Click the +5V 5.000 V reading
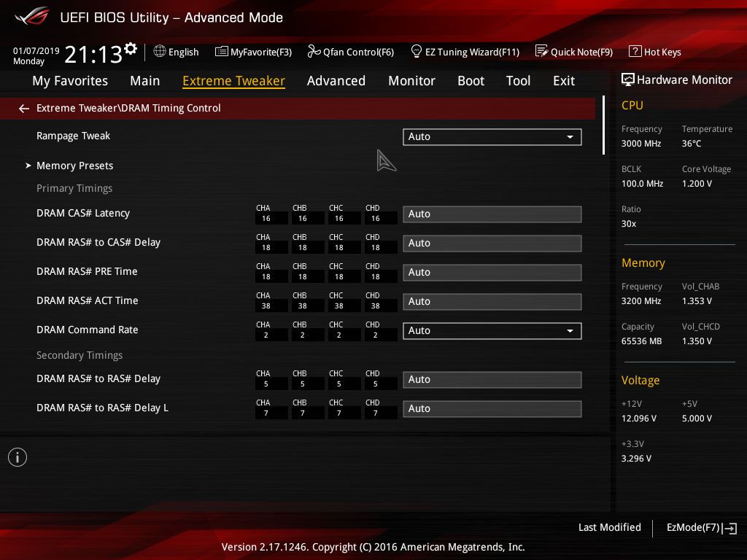The height and width of the screenshot is (560, 747). 697,418
